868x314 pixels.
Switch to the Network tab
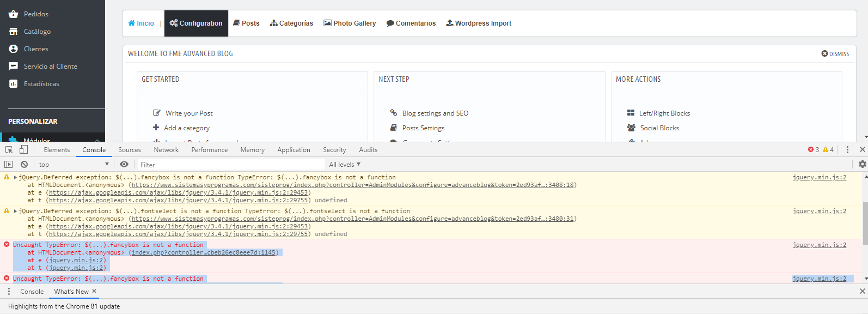pos(166,150)
